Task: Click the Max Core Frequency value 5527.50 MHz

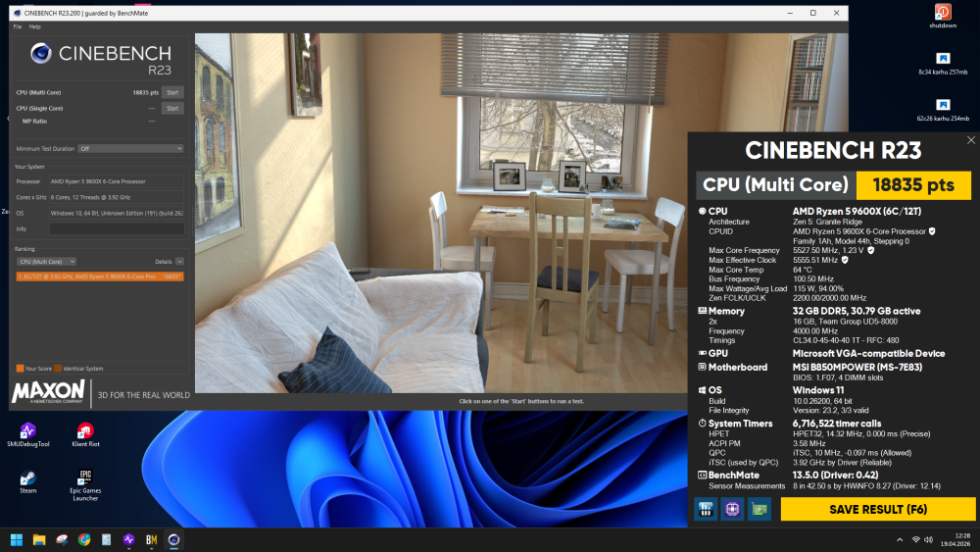Action: click(815, 250)
